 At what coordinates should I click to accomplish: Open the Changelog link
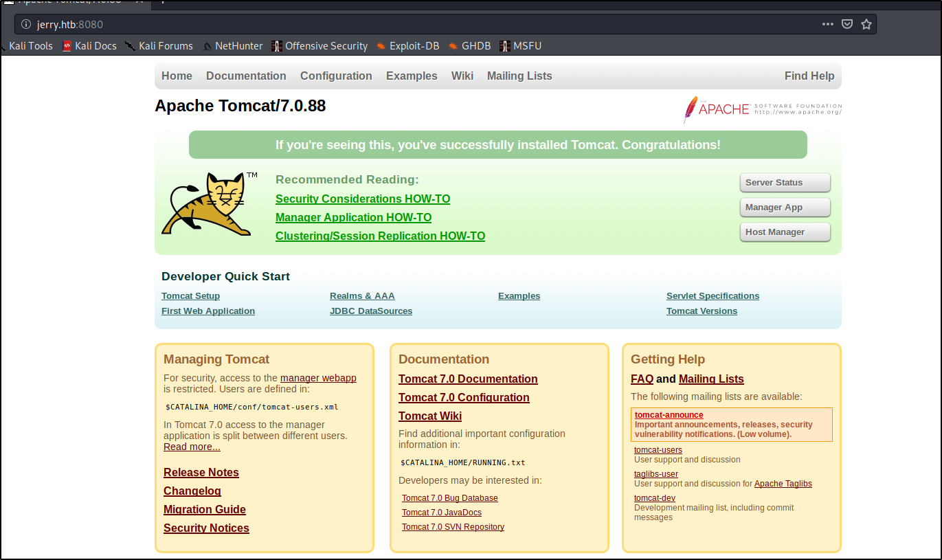192,491
